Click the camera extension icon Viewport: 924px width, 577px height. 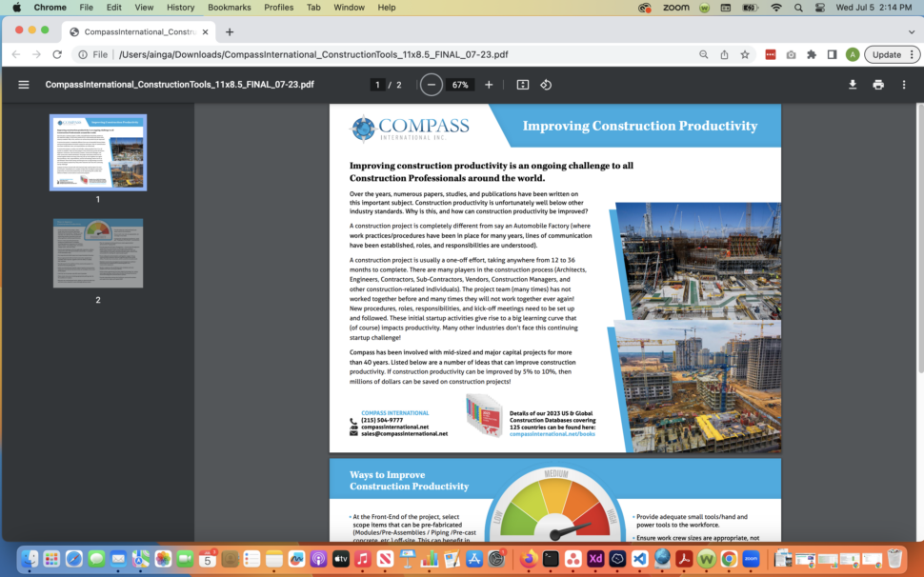click(x=791, y=55)
